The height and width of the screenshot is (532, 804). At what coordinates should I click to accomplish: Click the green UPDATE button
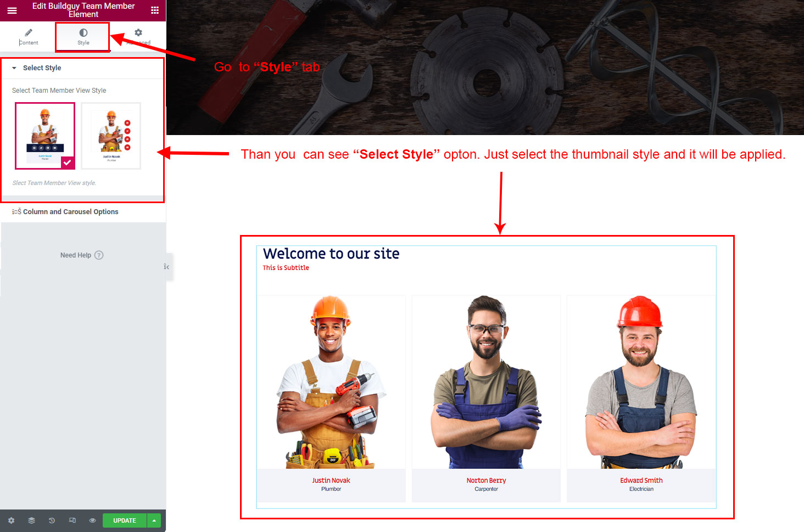125,520
